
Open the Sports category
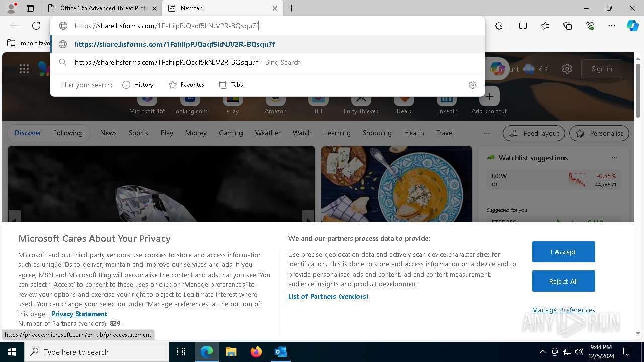138,133
